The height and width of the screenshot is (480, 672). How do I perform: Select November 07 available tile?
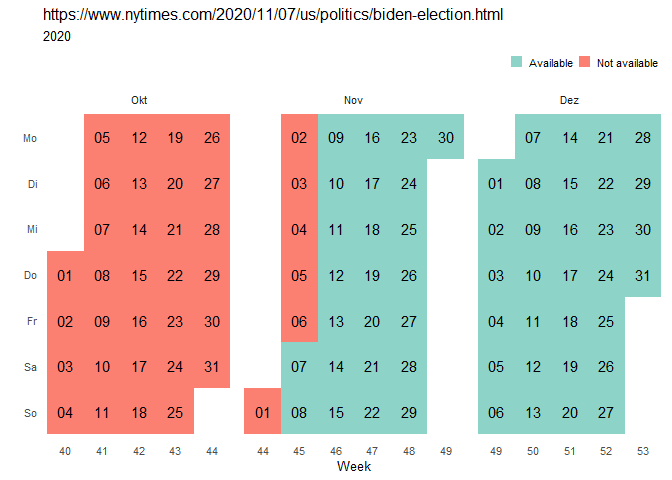point(299,366)
